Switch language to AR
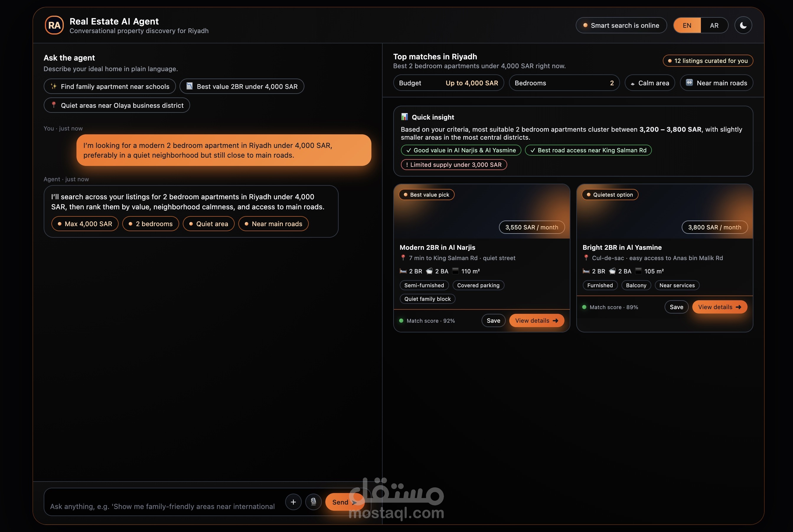 tap(714, 25)
